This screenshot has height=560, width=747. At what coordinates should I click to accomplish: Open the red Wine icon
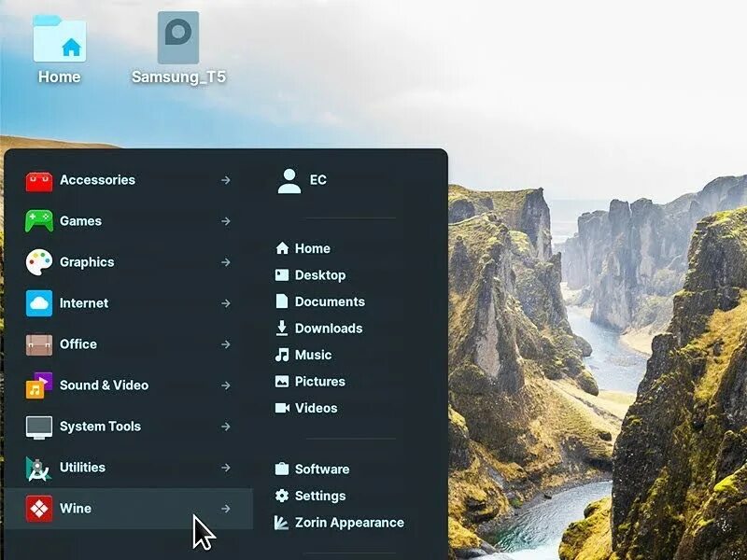pyautogui.click(x=39, y=509)
